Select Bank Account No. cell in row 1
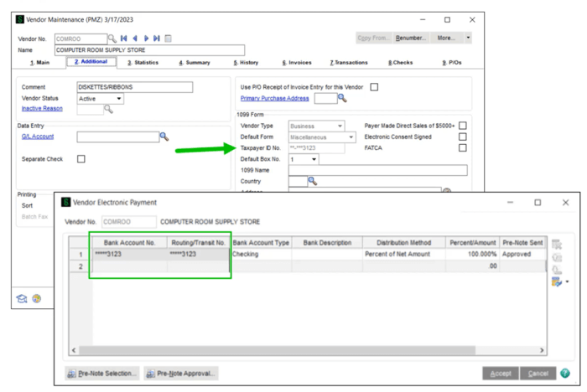Screen dimensions: 587x392 [129, 255]
